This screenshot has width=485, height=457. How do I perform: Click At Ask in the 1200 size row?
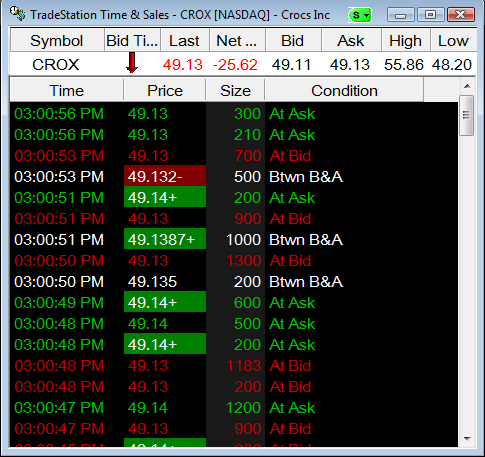pos(292,408)
